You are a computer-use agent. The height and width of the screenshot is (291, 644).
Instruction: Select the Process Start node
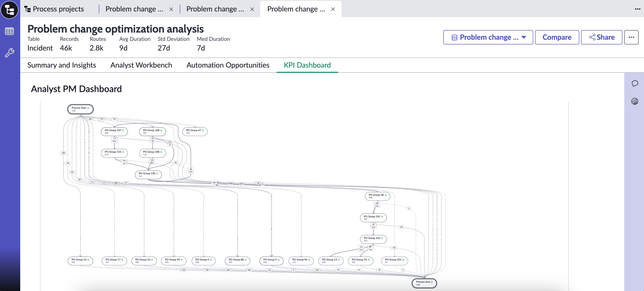(80, 109)
